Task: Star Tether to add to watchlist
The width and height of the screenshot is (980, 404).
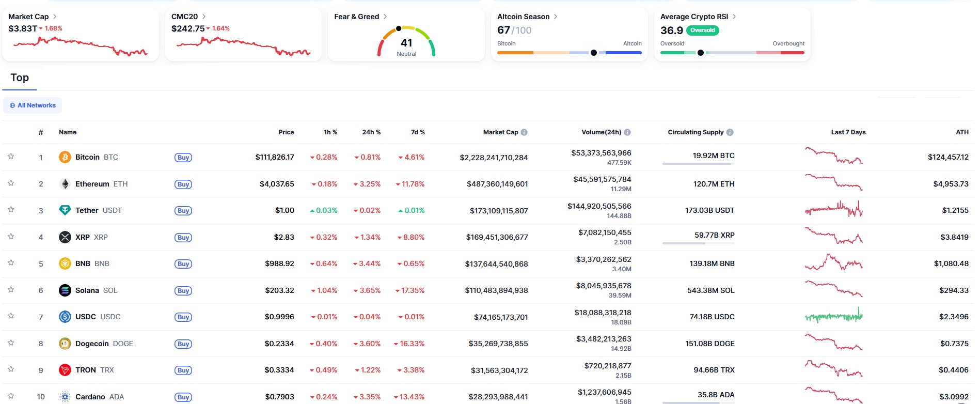Action: [11, 210]
